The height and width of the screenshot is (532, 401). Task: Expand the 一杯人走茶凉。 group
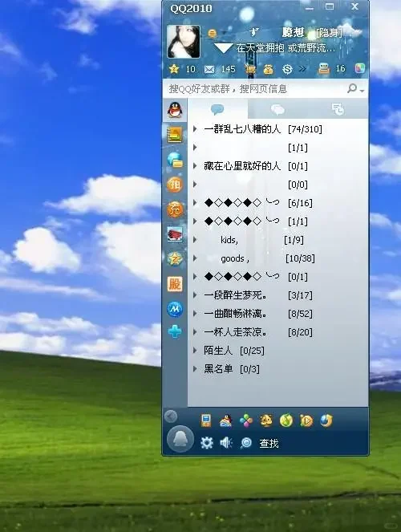(195, 332)
